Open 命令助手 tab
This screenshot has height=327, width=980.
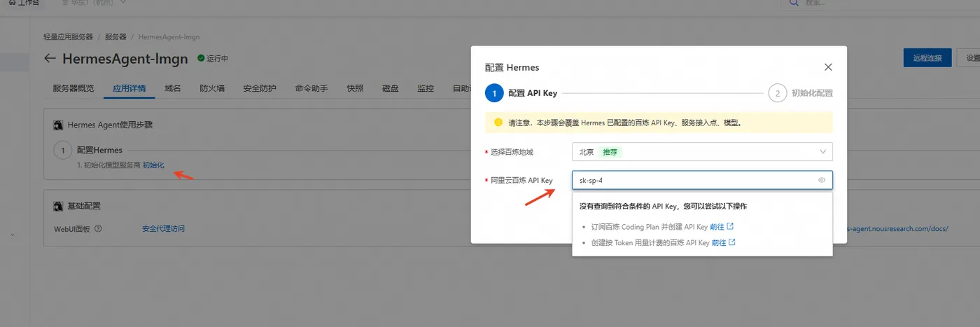(x=311, y=88)
